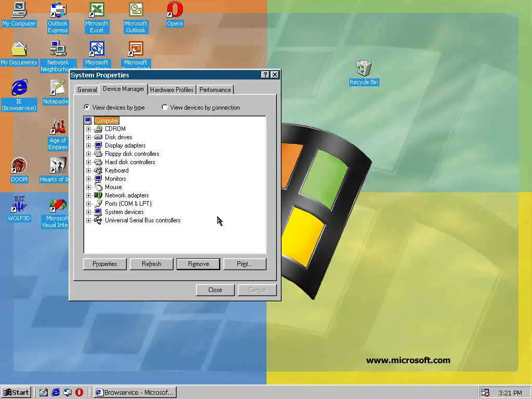532x399 pixels.
Task: Click the Refresh button
Action: tap(152, 264)
